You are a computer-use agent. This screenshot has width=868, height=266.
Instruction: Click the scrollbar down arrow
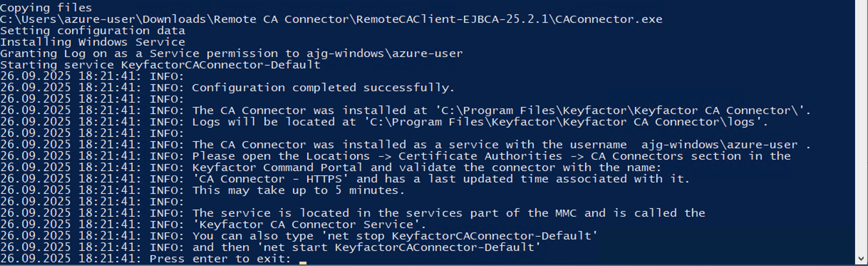(861, 259)
